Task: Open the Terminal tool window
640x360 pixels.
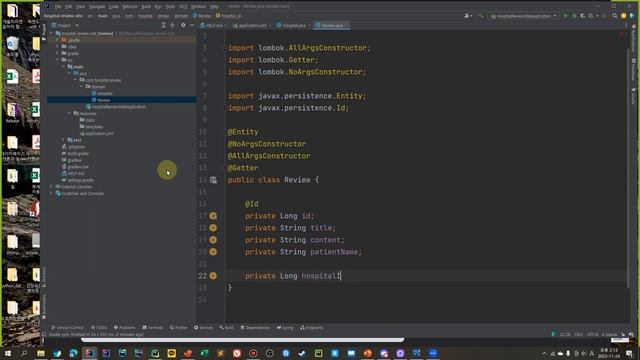Action: pos(152,328)
